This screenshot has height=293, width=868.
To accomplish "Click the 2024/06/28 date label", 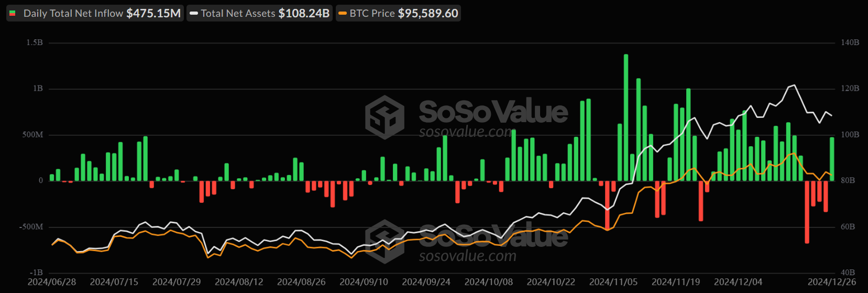I will tap(52, 282).
